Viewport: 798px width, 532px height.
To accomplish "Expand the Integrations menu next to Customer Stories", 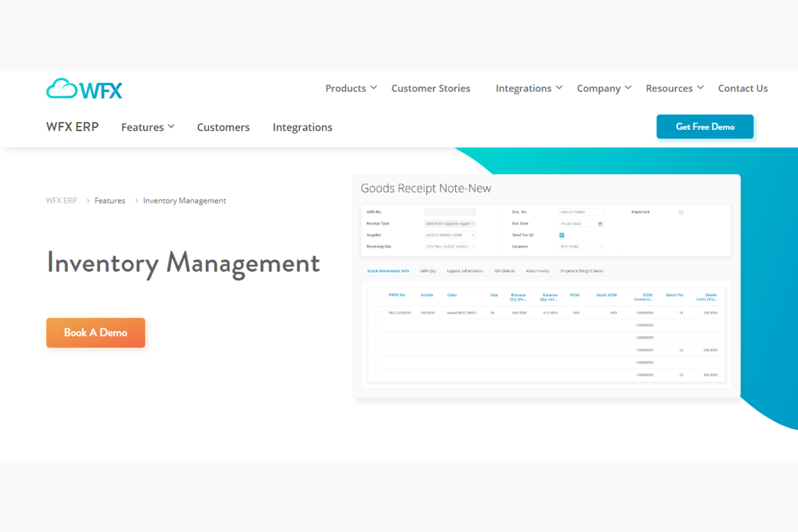I will [x=529, y=88].
